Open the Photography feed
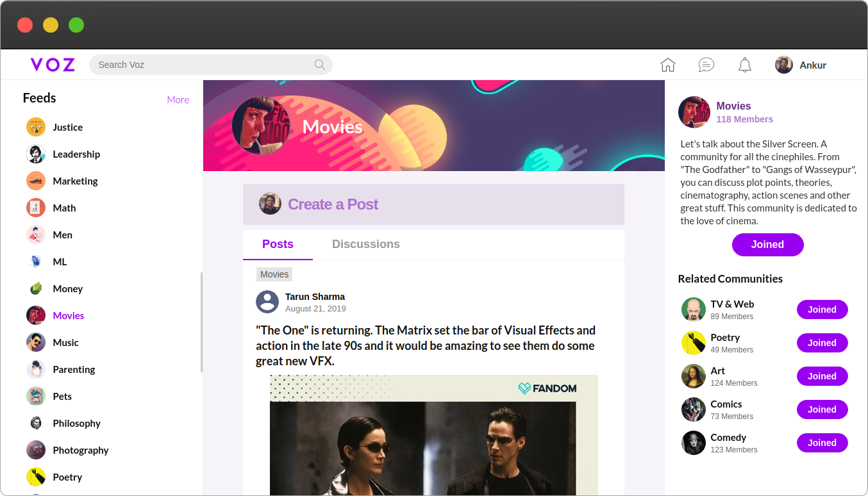Image resolution: width=868 pixels, height=496 pixels. (x=81, y=450)
